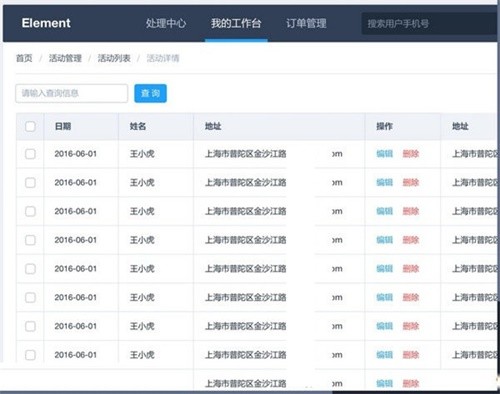Focus the 请输入查询信息 input box
Screen dimensions: 500x394
[x=72, y=93]
